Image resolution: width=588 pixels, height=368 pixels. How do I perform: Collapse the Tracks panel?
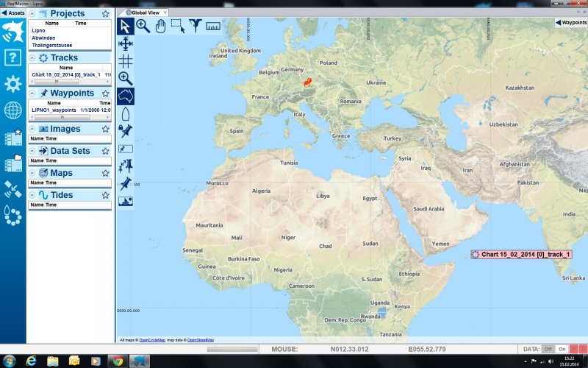33,58
